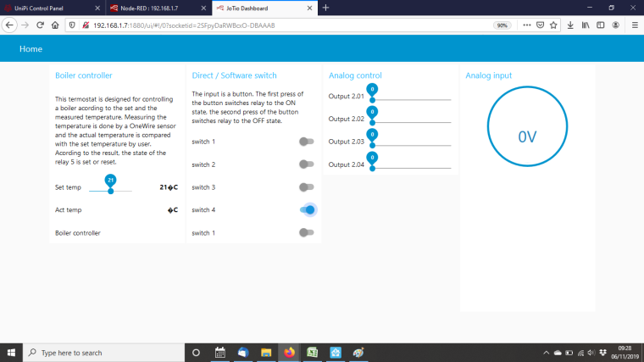Show hidden system tray icons chevron

coord(546,353)
